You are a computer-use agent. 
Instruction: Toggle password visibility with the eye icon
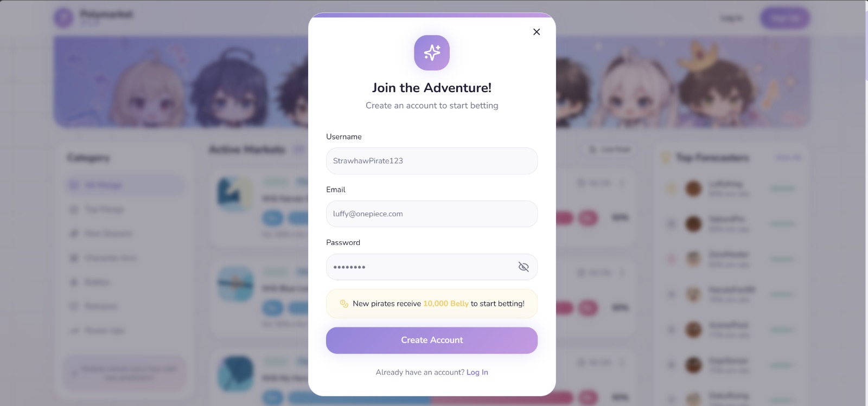click(524, 267)
